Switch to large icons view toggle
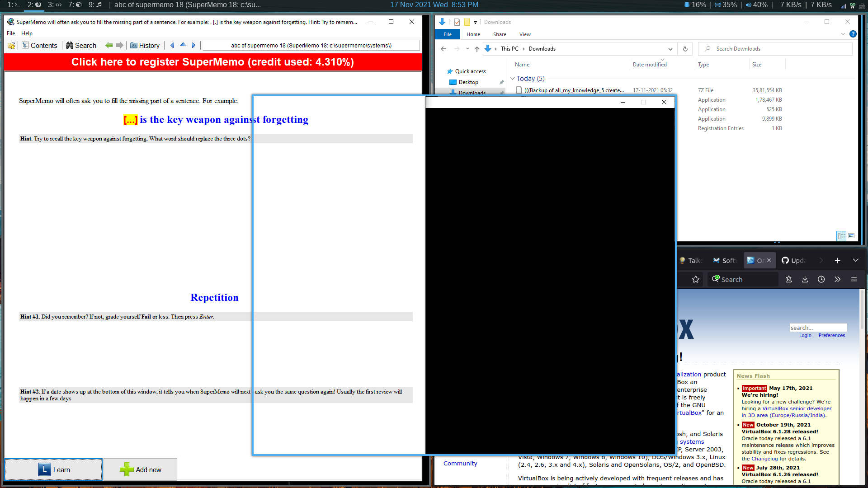This screenshot has width=868, height=488. pyautogui.click(x=851, y=236)
